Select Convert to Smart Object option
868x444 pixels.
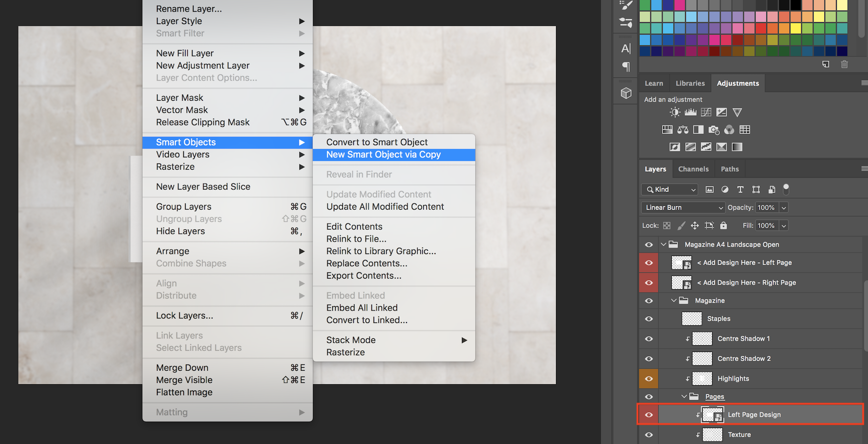377,142
